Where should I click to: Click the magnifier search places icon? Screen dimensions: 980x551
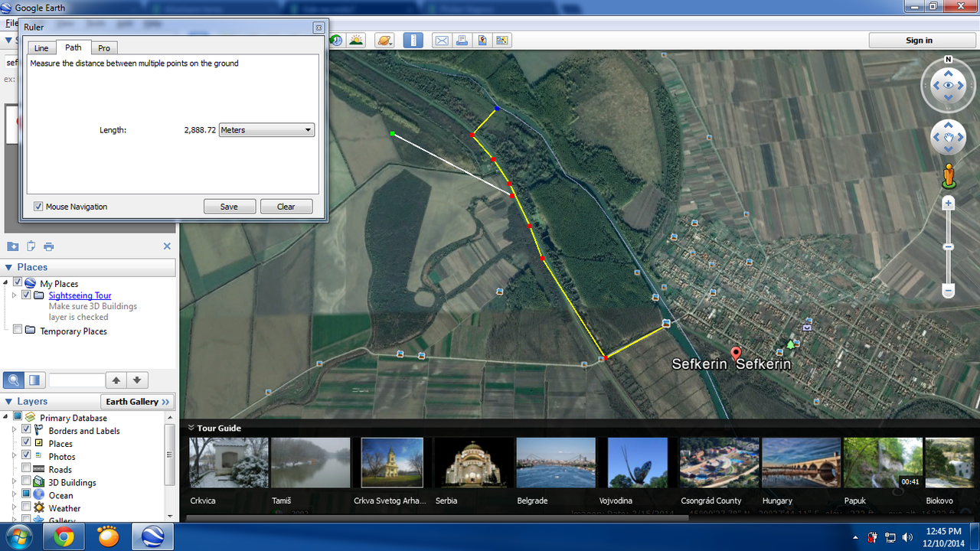pyautogui.click(x=14, y=380)
